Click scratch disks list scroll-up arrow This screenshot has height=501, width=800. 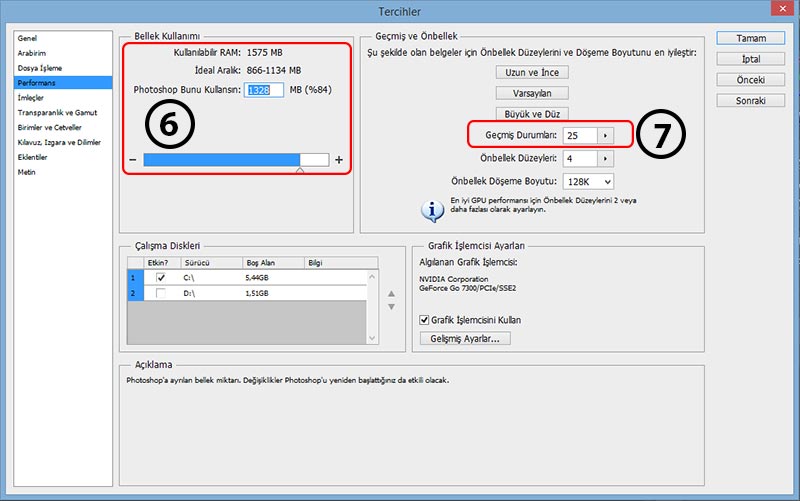point(372,277)
